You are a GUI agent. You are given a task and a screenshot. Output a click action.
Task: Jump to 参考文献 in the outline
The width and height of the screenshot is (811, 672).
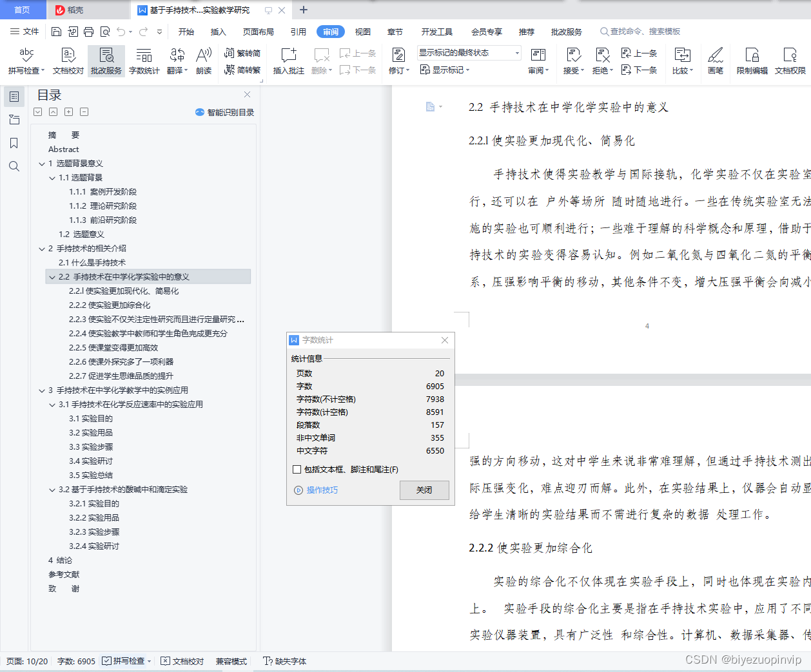point(64,575)
